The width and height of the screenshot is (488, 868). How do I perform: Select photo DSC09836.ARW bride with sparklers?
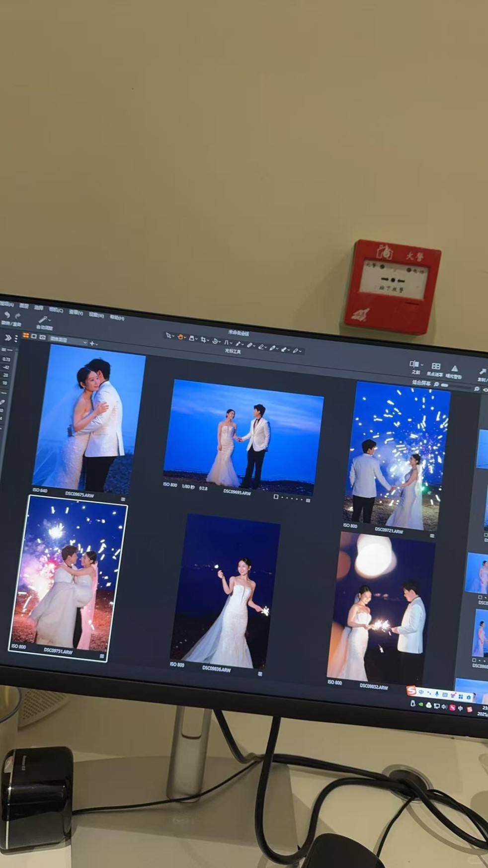225,590
